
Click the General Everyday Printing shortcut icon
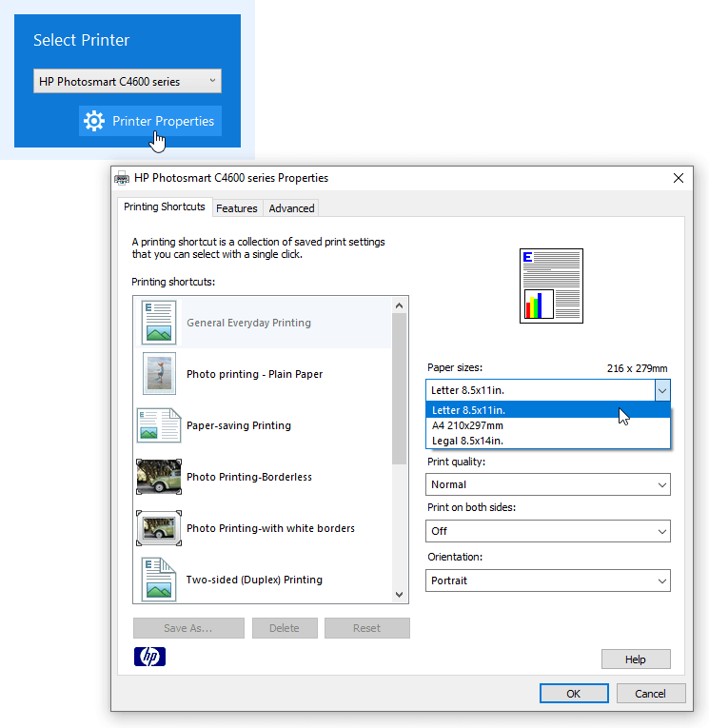click(x=159, y=323)
